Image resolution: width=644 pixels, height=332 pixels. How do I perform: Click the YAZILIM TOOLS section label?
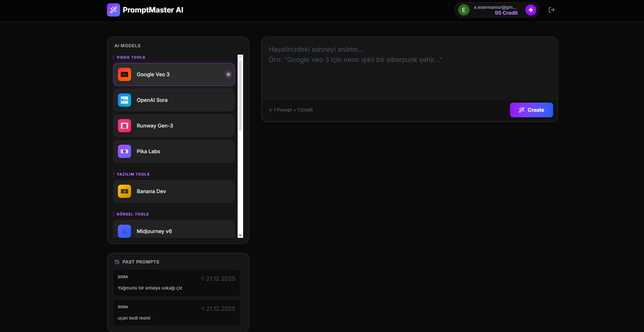click(x=133, y=174)
